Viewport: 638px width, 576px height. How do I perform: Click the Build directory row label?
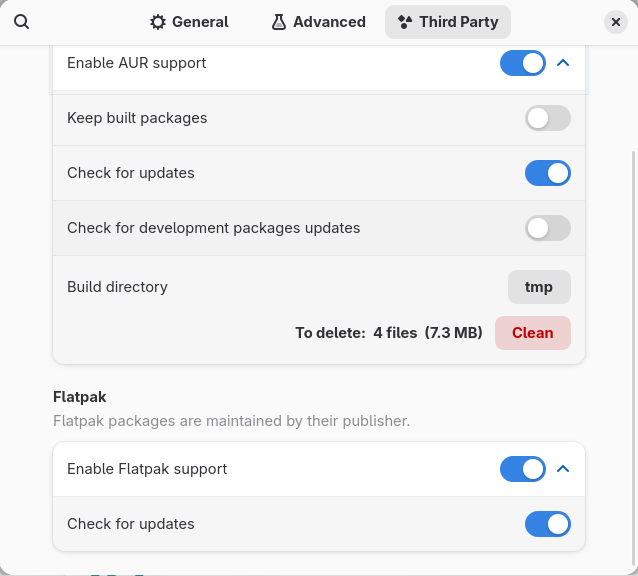point(117,287)
